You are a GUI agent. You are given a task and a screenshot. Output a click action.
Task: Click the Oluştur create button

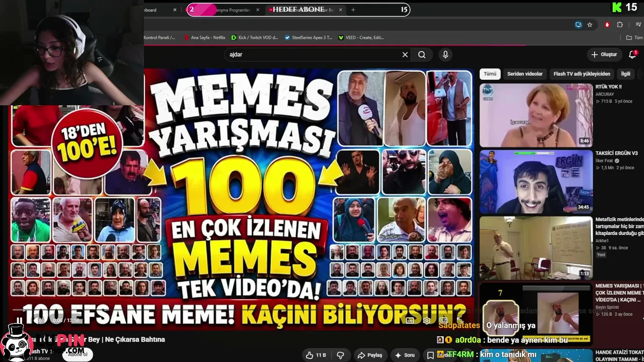point(604,54)
